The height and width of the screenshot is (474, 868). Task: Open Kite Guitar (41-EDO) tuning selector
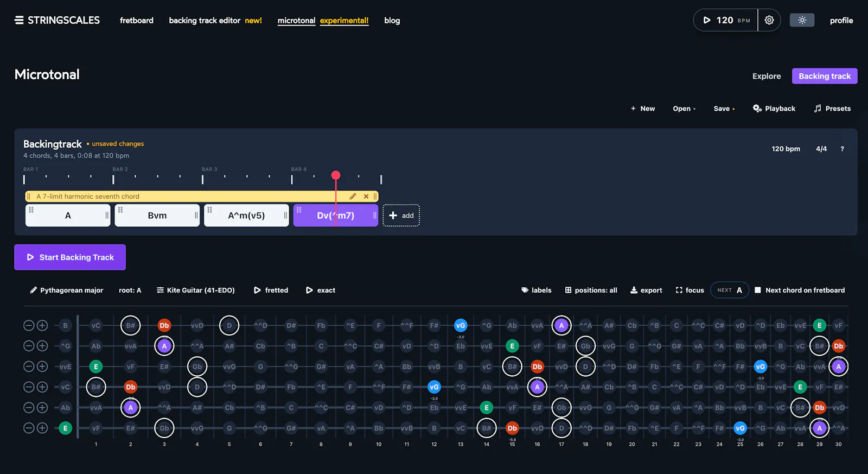pyautogui.click(x=196, y=290)
